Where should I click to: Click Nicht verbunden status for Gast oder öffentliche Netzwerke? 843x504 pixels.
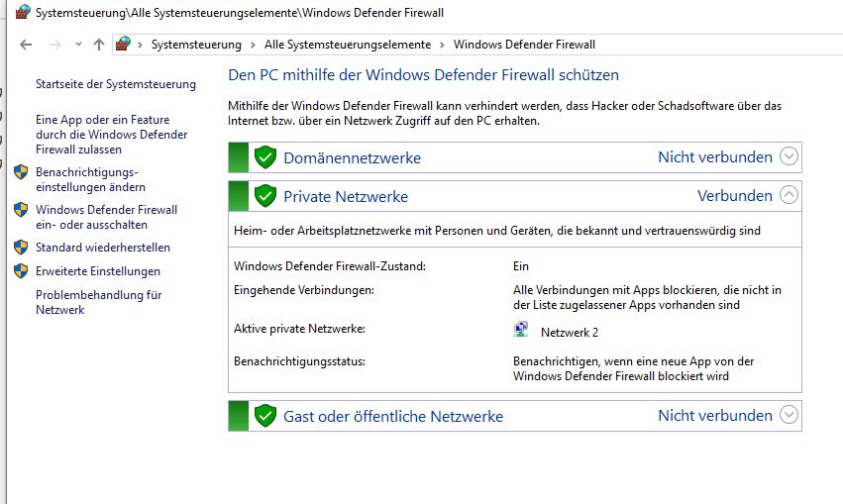(x=715, y=415)
